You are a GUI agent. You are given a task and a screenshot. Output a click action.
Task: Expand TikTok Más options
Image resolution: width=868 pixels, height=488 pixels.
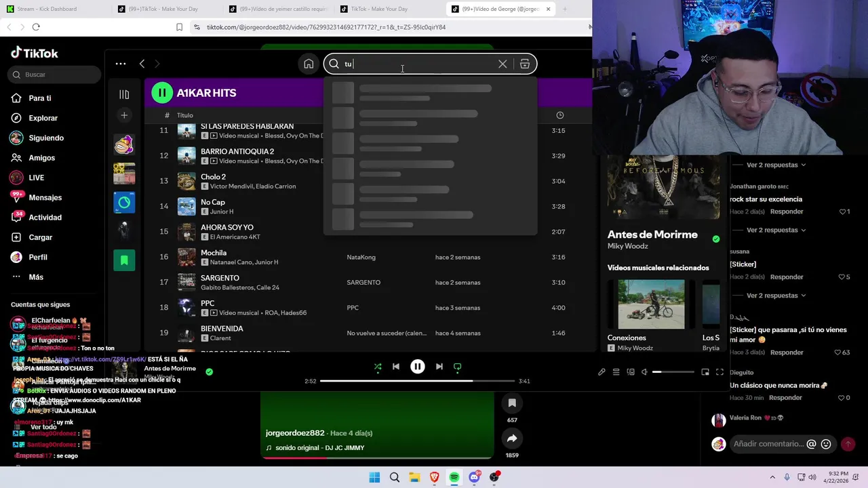[x=35, y=277]
